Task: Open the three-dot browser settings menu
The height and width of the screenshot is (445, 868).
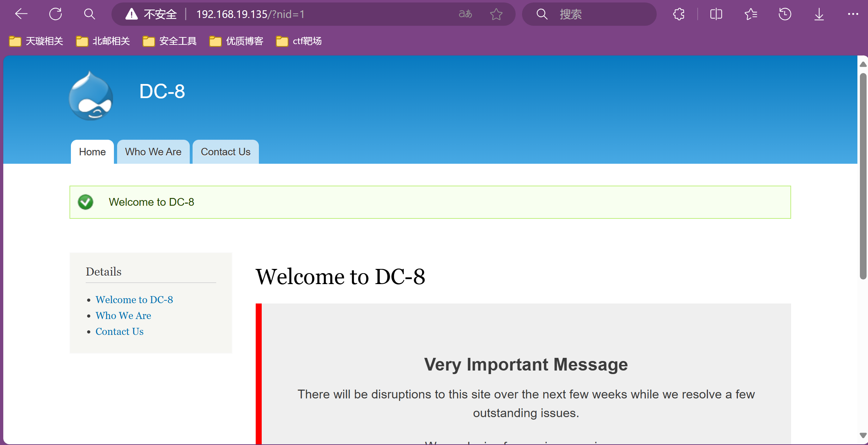Action: click(853, 14)
